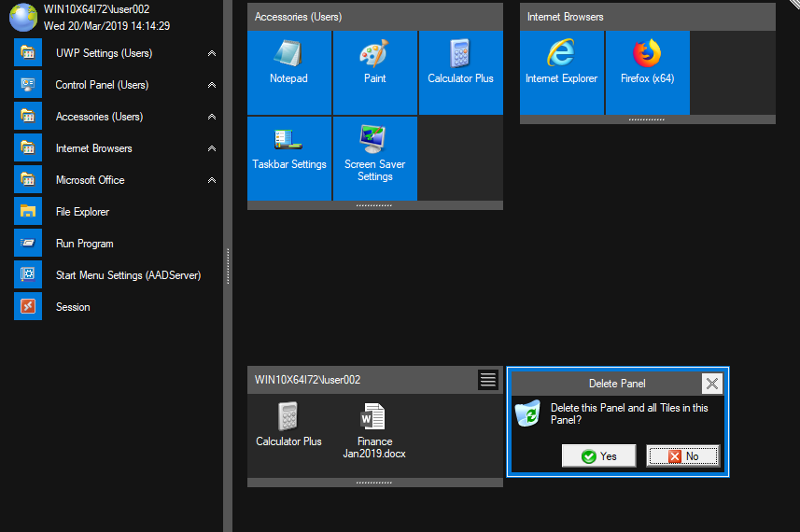Select Run Program in sidebar

tap(84, 244)
